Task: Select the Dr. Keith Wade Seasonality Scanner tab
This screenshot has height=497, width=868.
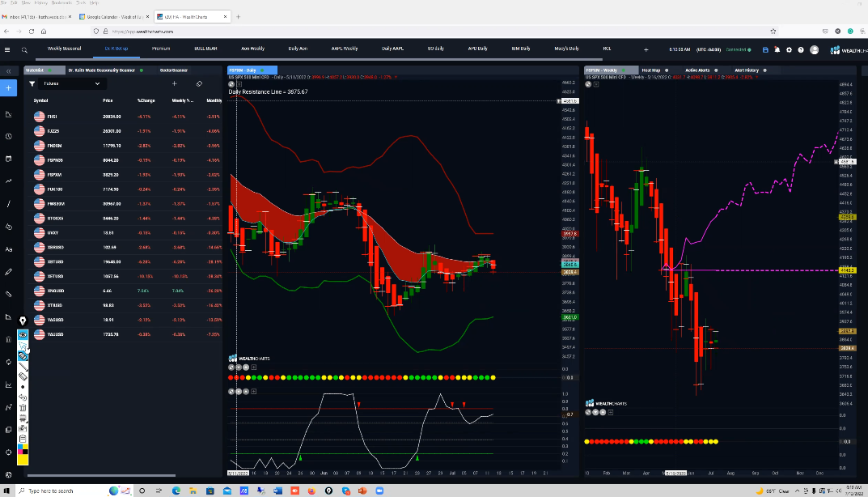Action: [x=102, y=70]
